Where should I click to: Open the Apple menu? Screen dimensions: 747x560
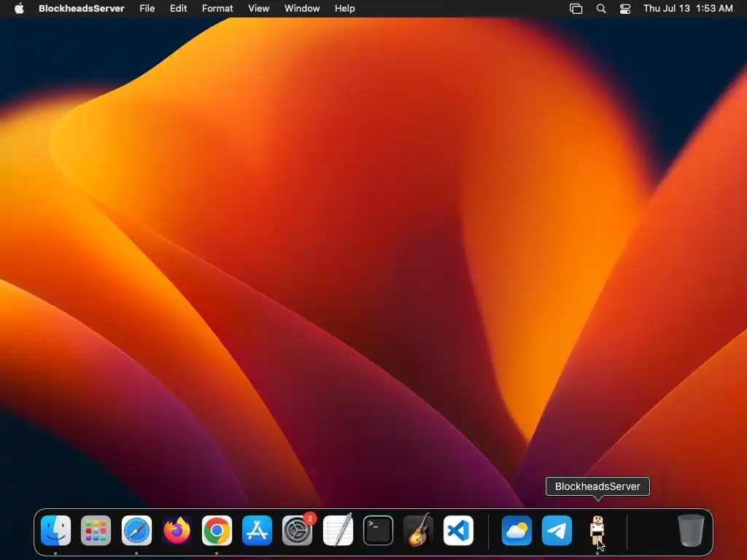[19, 8]
